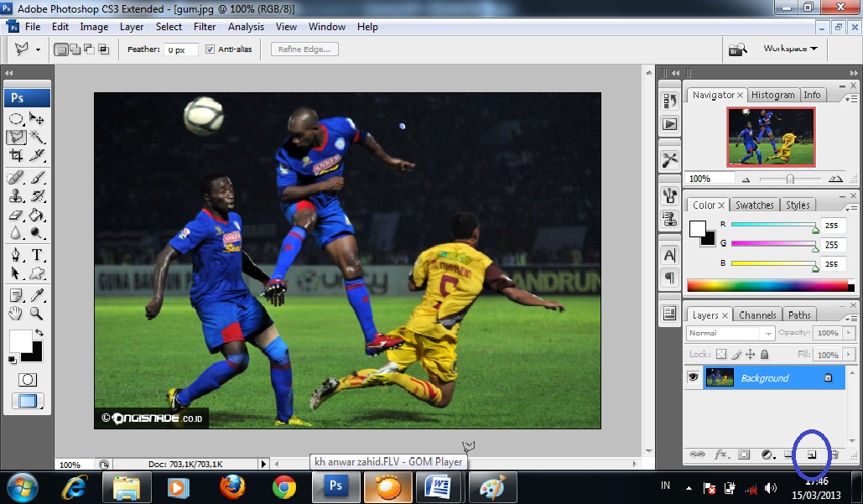Viewport: 863px width, 504px height.
Task: Open the Image menu
Action: 94,26
